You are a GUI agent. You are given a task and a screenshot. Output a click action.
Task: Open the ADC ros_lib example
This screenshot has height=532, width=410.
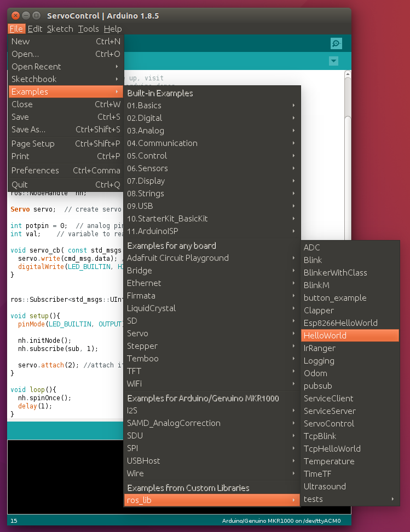click(350, 247)
